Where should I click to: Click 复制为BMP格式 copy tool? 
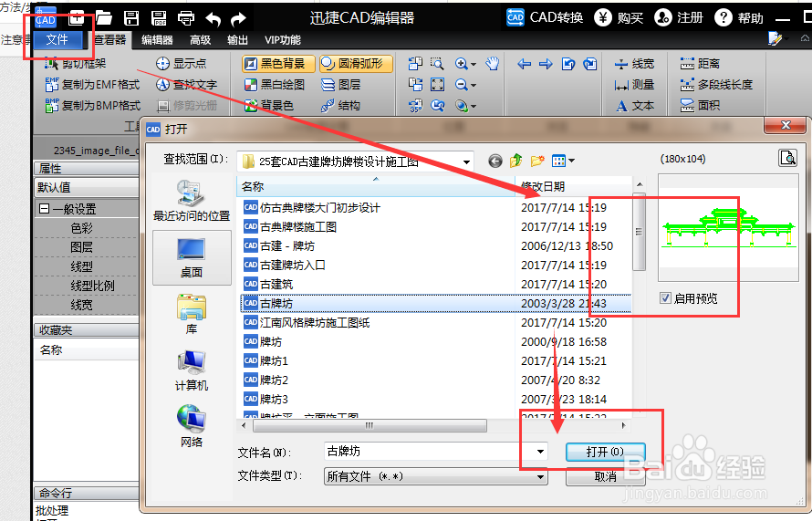[93, 106]
